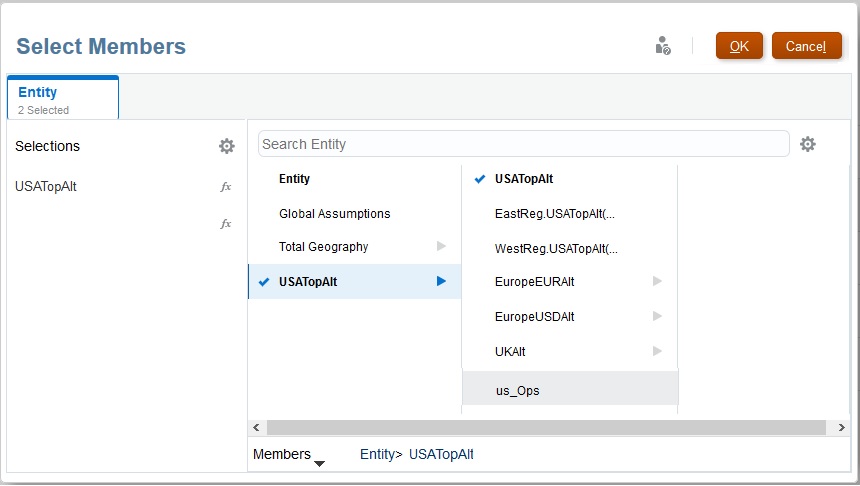The image size is (860, 486).
Task: Click the Entity breadcrumb link
Action: [x=377, y=455]
